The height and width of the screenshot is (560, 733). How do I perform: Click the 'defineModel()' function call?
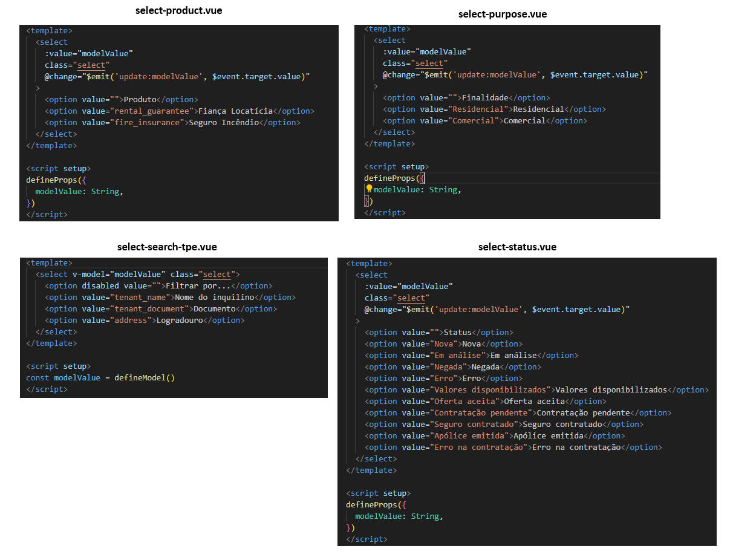point(144,378)
